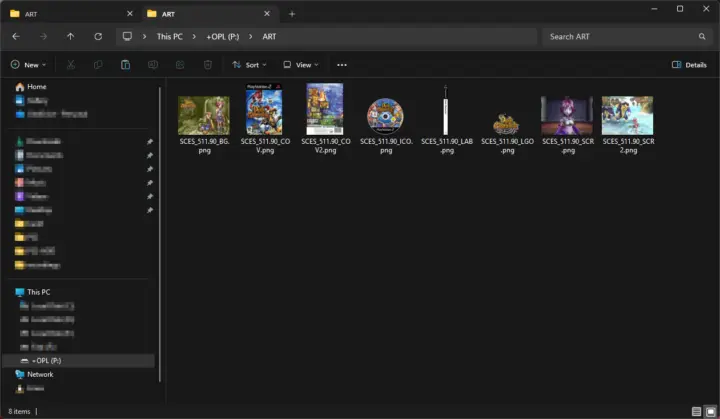Click the Cut scissors icon

71,65
